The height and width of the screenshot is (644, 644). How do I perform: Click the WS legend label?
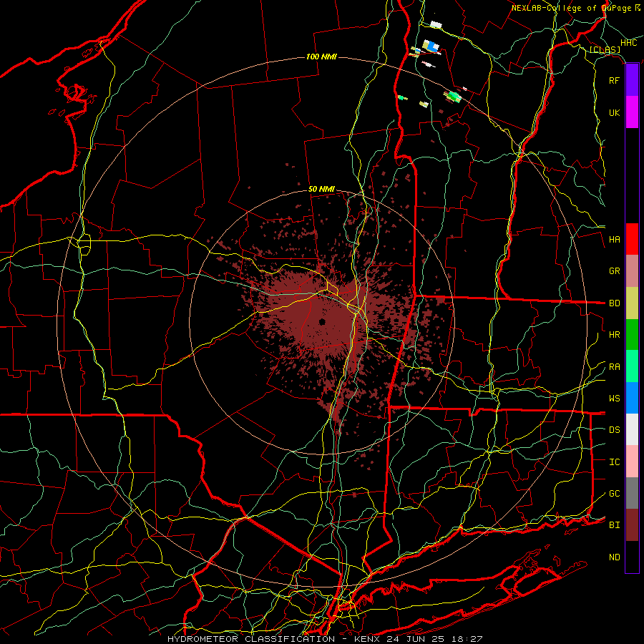click(x=615, y=398)
